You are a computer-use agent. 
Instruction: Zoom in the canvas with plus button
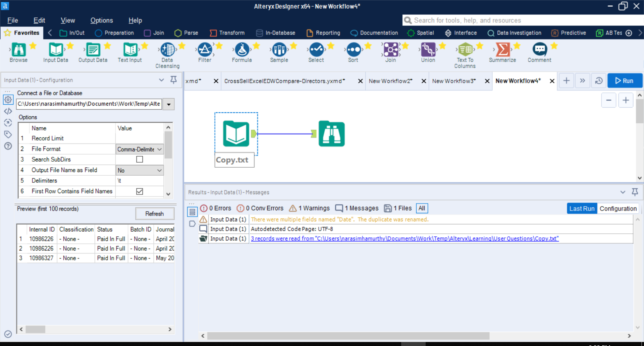pyautogui.click(x=626, y=100)
